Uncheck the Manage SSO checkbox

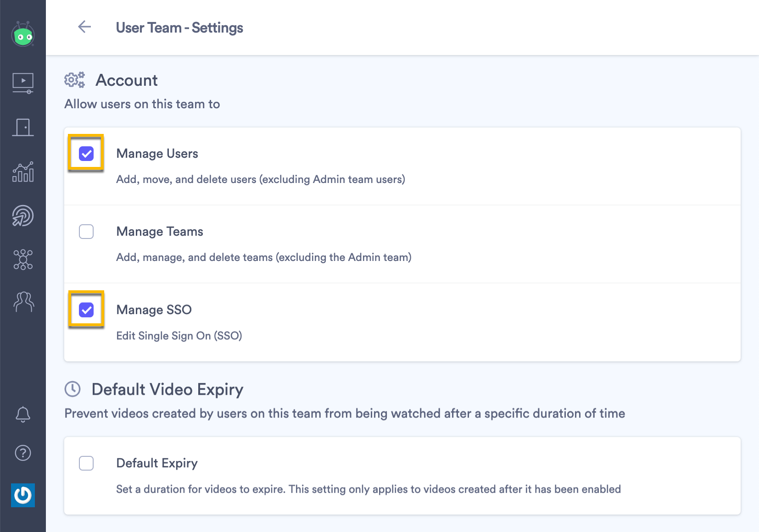[x=86, y=310]
